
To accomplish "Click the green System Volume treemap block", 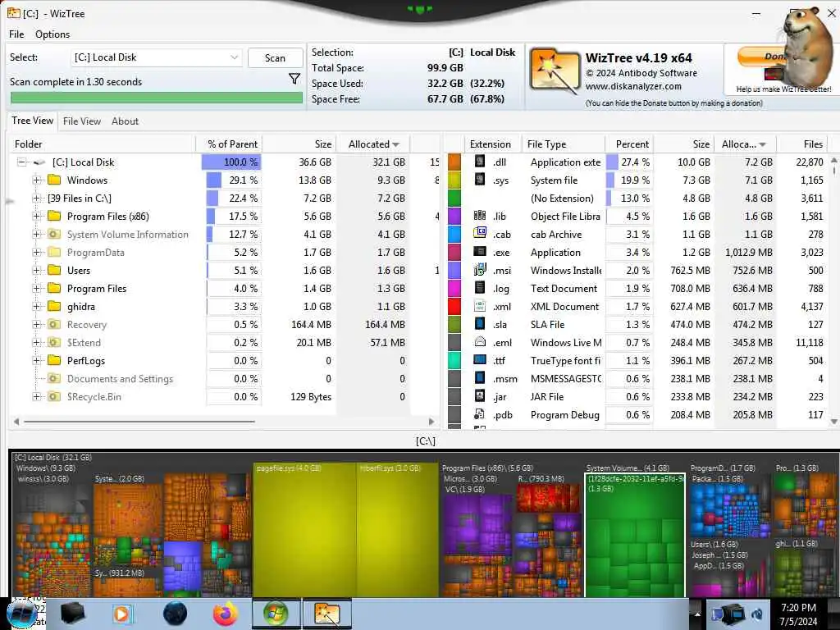I will pos(635,536).
